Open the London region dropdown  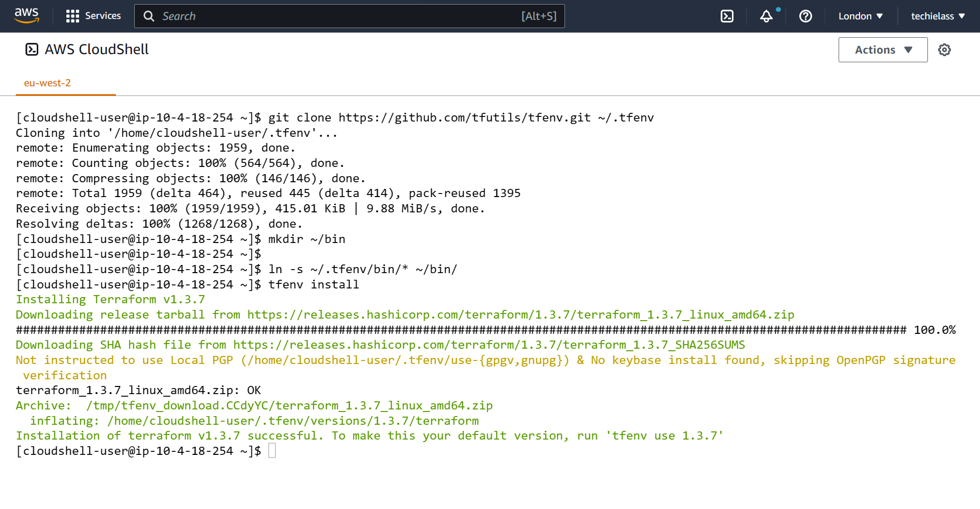(x=861, y=16)
